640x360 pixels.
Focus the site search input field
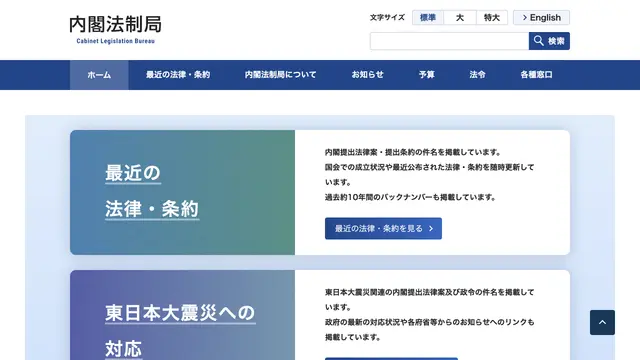click(449, 41)
